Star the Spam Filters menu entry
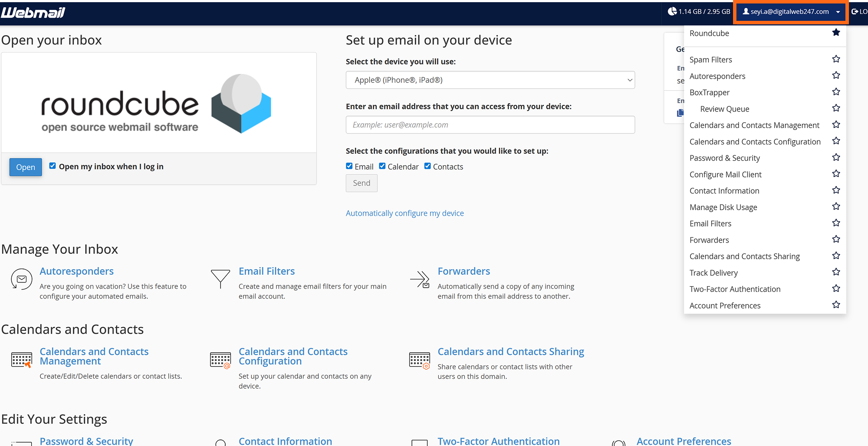868x446 pixels. (x=836, y=59)
